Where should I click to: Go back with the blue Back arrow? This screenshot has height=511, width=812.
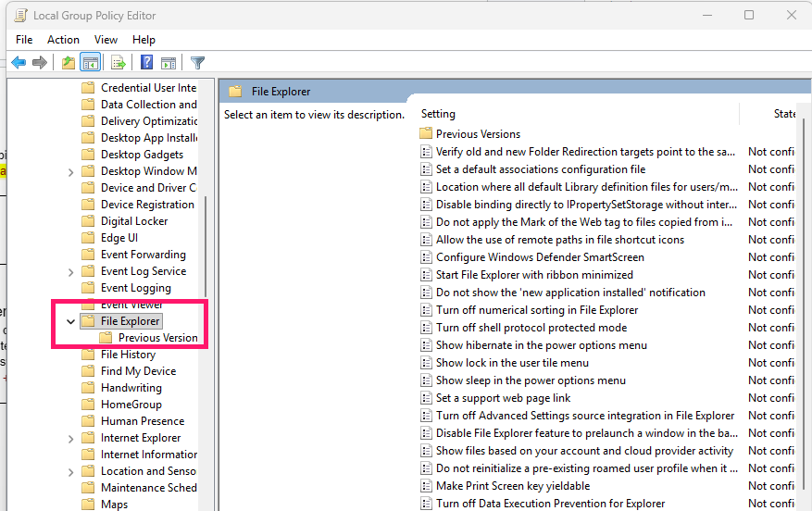coord(19,63)
